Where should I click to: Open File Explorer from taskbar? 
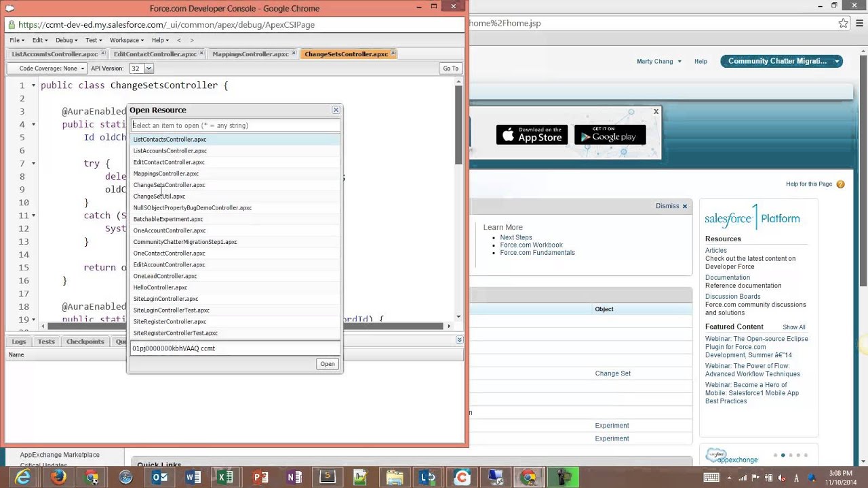[395, 477]
